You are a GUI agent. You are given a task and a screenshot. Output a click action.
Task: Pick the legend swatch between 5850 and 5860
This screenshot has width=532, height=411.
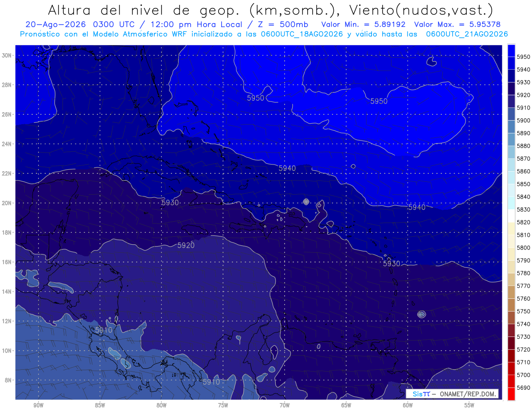click(x=511, y=178)
